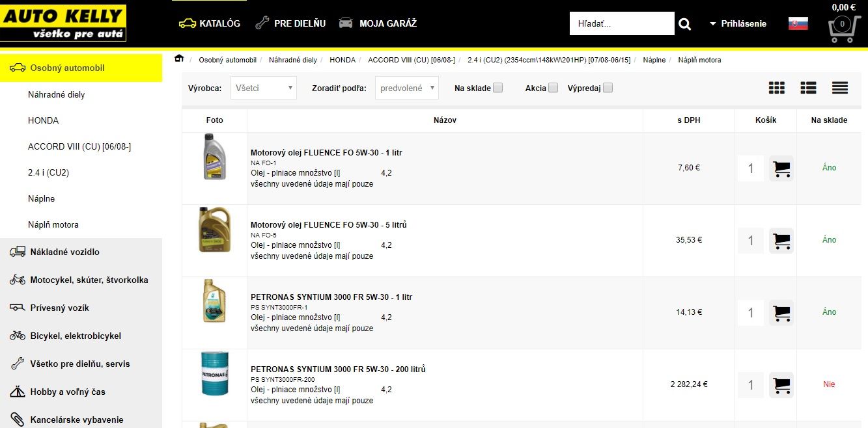The width and height of the screenshot is (868, 428).
Task: Open the KATALÓG menu
Action: click(x=210, y=23)
